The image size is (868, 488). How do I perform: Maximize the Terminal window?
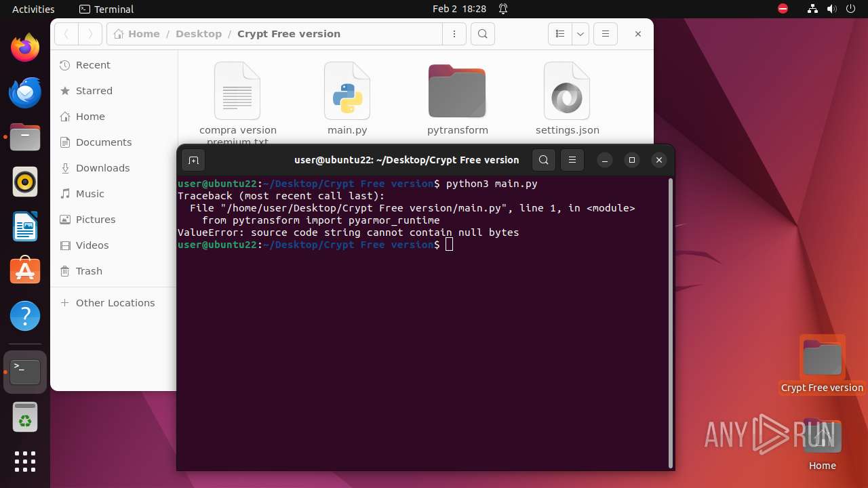pos(632,160)
